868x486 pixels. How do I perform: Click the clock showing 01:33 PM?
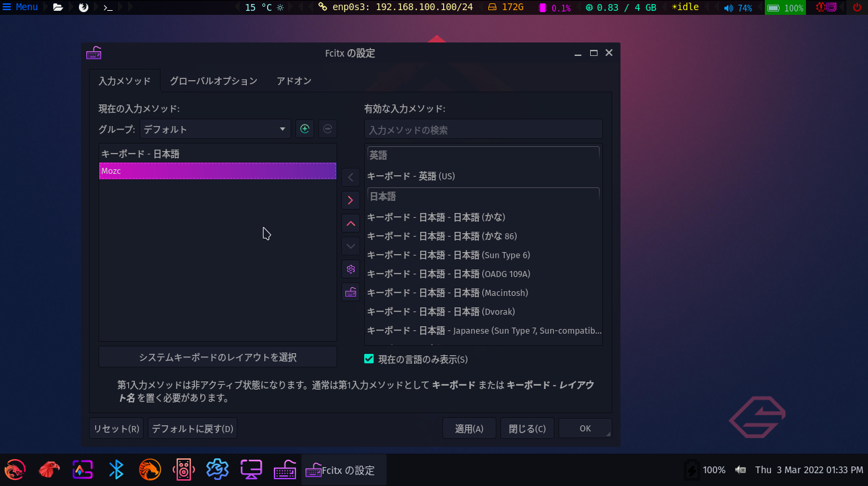point(809,470)
